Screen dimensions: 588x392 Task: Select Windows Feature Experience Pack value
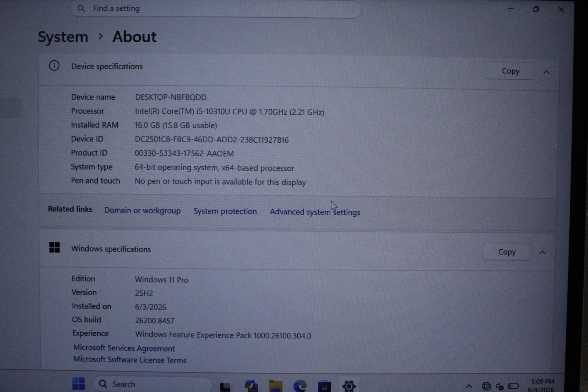click(223, 335)
